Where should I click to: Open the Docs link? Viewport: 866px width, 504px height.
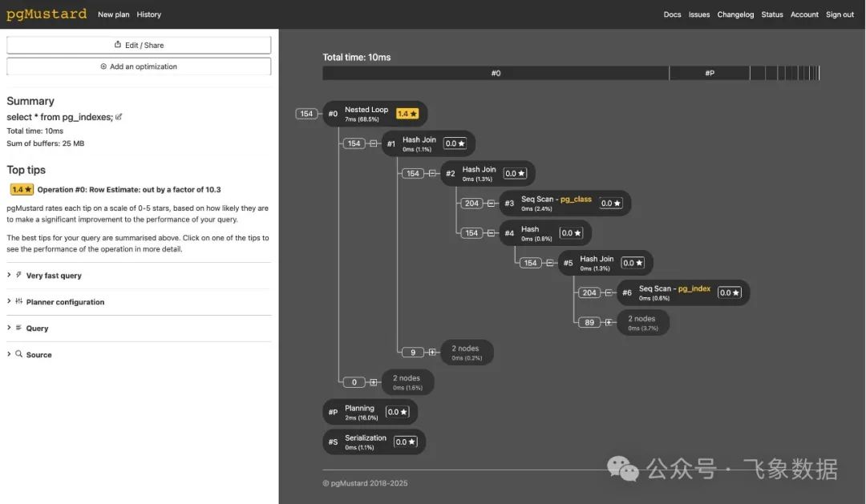click(x=672, y=14)
